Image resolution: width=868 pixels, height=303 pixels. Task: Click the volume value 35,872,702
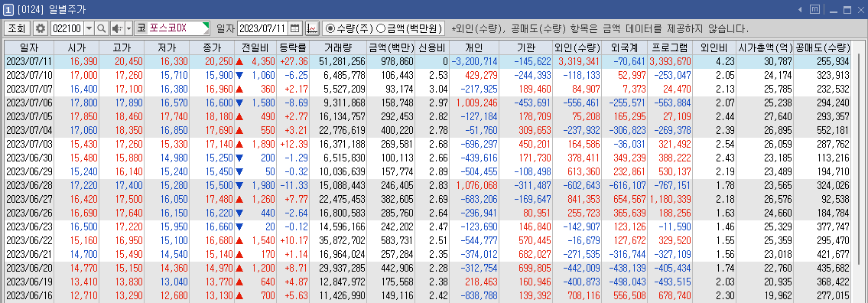point(342,239)
